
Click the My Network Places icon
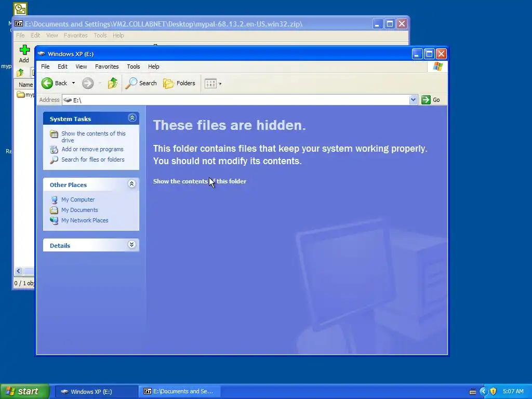54,220
